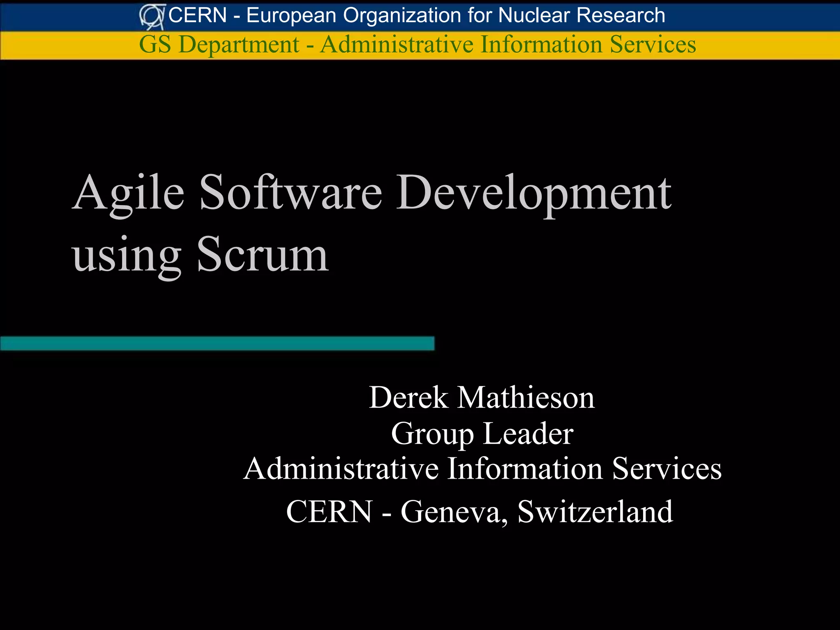Click the word 'Development' in the title
Image resolution: width=840 pixels, height=630 pixels.
(x=533, y=193)
